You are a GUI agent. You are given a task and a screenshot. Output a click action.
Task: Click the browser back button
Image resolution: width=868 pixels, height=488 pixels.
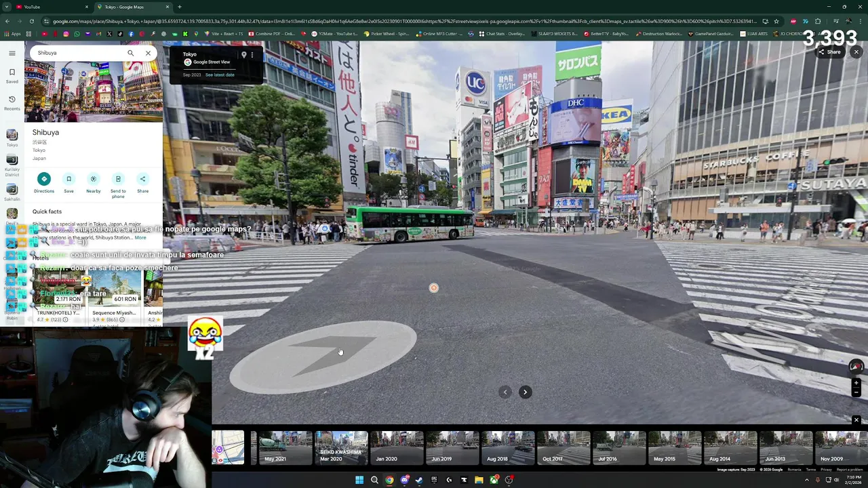tap(7, 21)
